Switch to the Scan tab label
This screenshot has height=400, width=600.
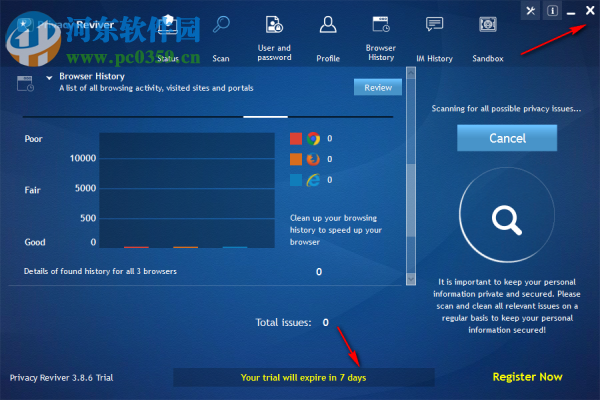click(x=221, y=59)
